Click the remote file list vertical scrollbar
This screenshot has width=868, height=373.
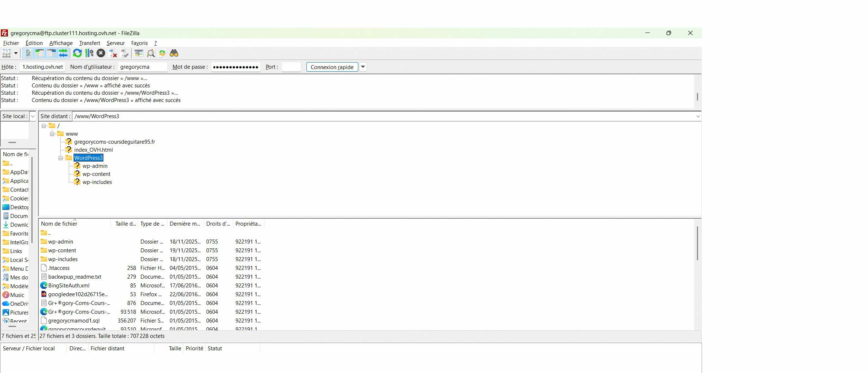[x=697, y=243]
